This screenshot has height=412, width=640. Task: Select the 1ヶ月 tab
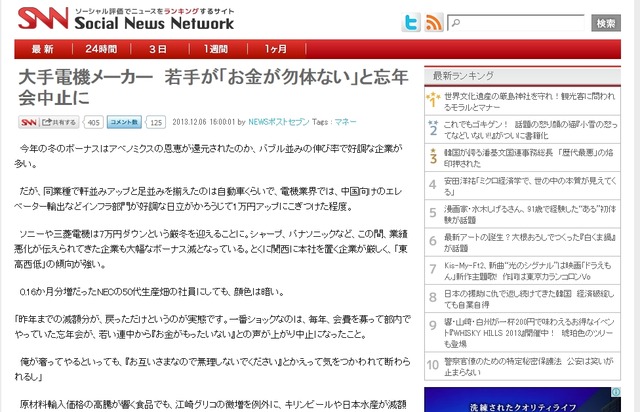pos(276,49)
